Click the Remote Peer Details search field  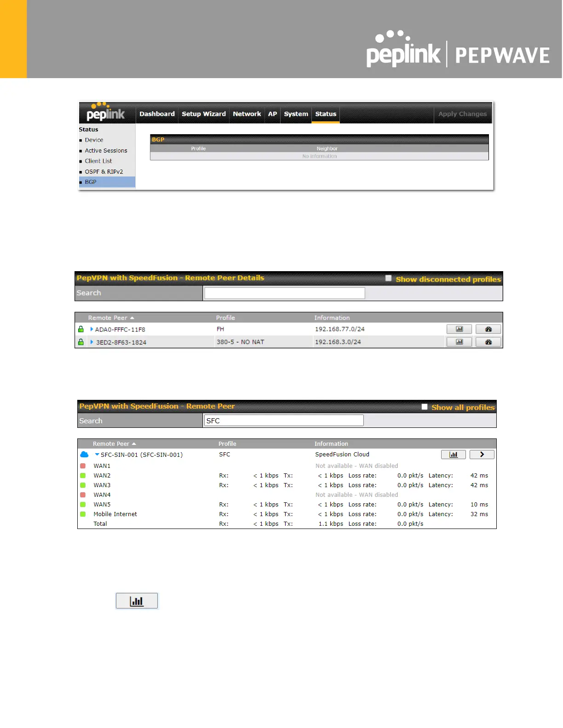click(x=285, y=293)
